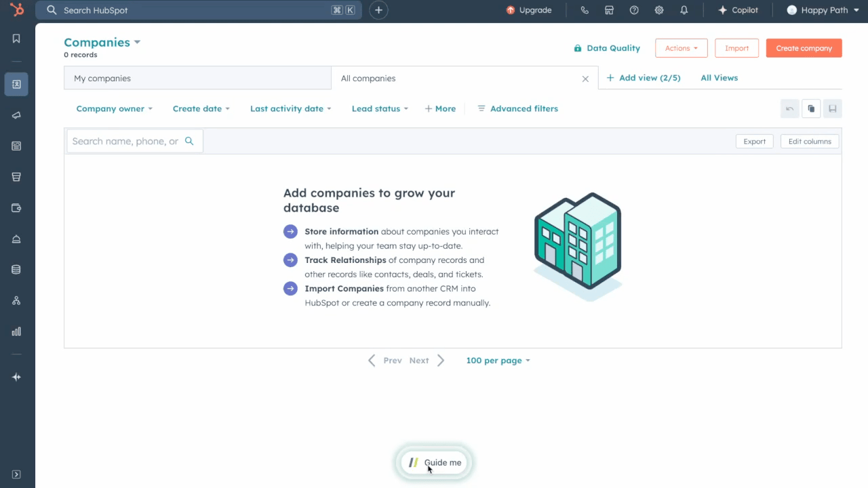Go to Prev page
Screen dimensions: 868x488
pos(385,361)
